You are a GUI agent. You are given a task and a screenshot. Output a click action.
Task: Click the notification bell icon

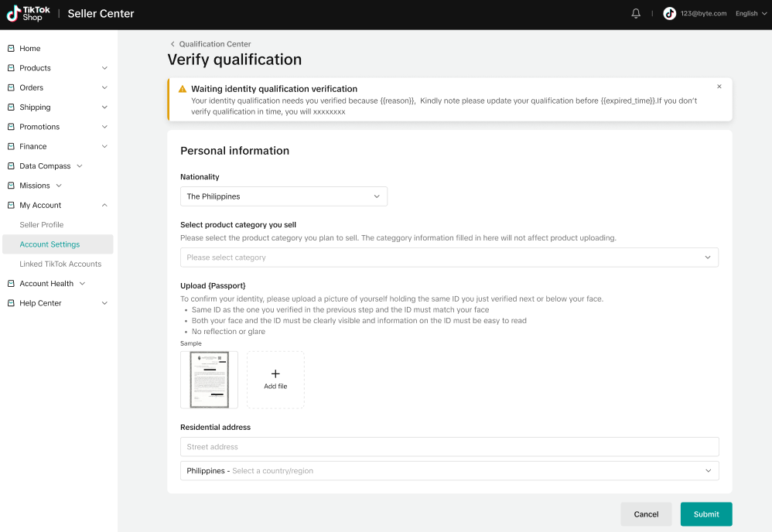pyautogui.click(x=636, y=13)
